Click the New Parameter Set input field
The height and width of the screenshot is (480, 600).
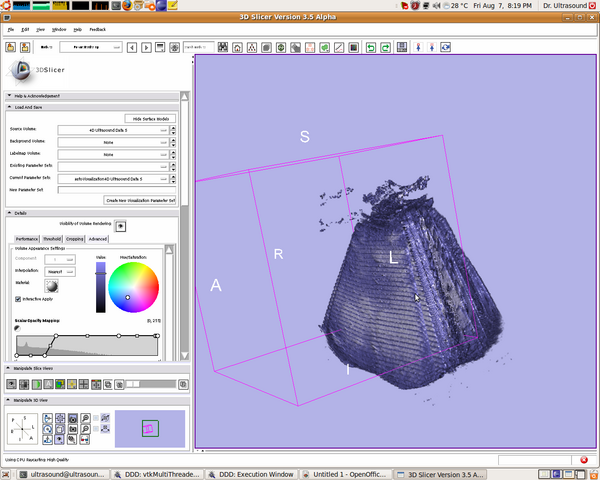pos(117,190)
